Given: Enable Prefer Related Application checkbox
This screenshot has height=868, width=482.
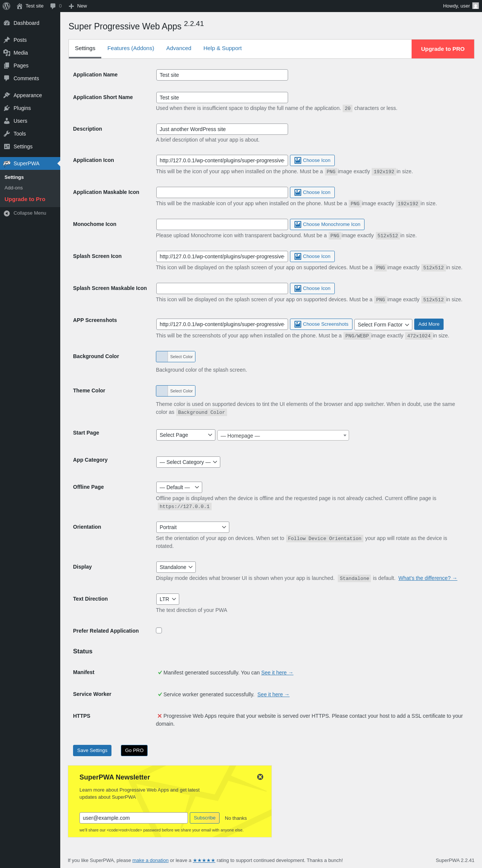Looking at the screenshot, I should pos(159,630).
